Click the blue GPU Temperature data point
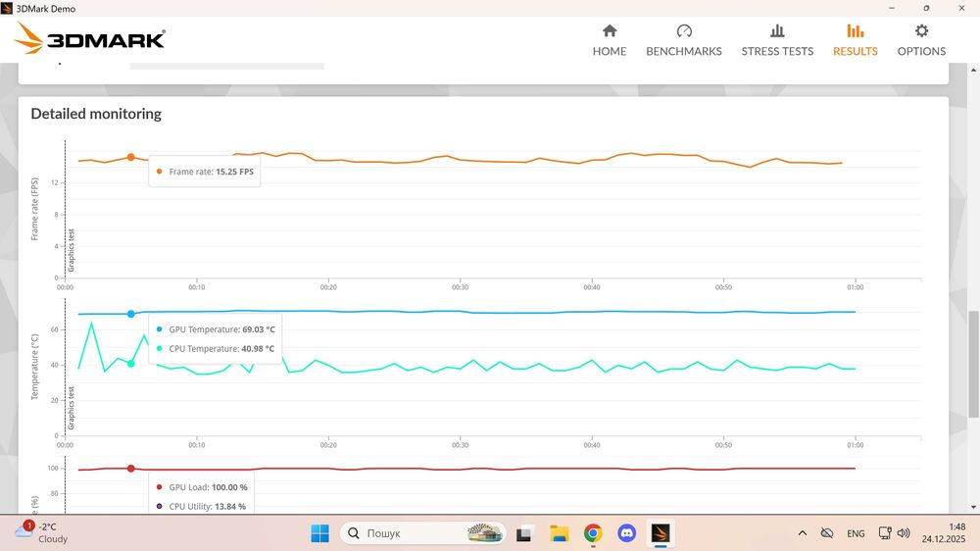The width and height of the screenshot is (980, 551). click(130, 314)
